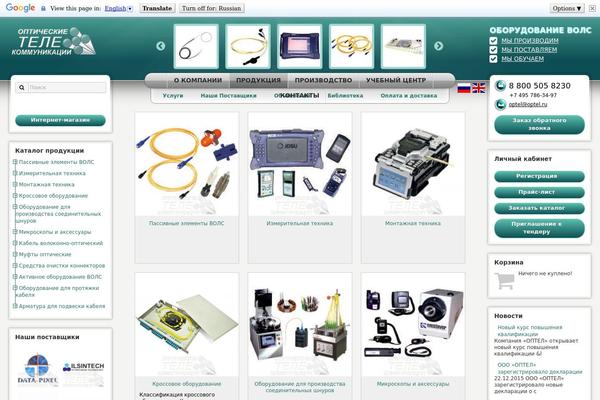Viewport: 600px width, 400px height.
Task: Go to Оплата и доставка submenu item
Action: coord(409,96)
